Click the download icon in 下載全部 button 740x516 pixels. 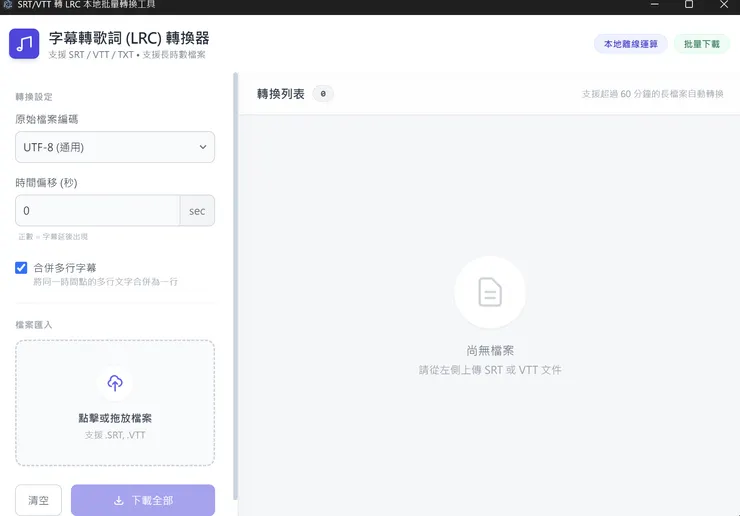coord(119,500)
